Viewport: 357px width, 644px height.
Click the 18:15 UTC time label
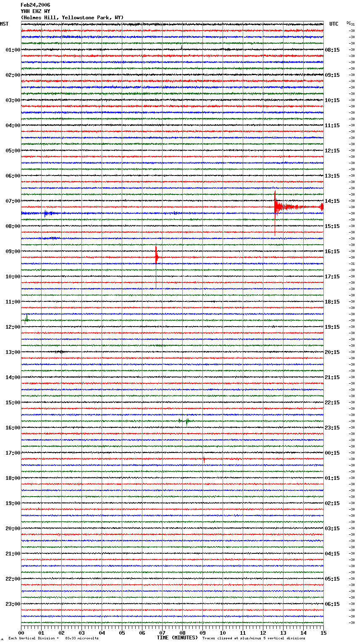tap(332, 302)
